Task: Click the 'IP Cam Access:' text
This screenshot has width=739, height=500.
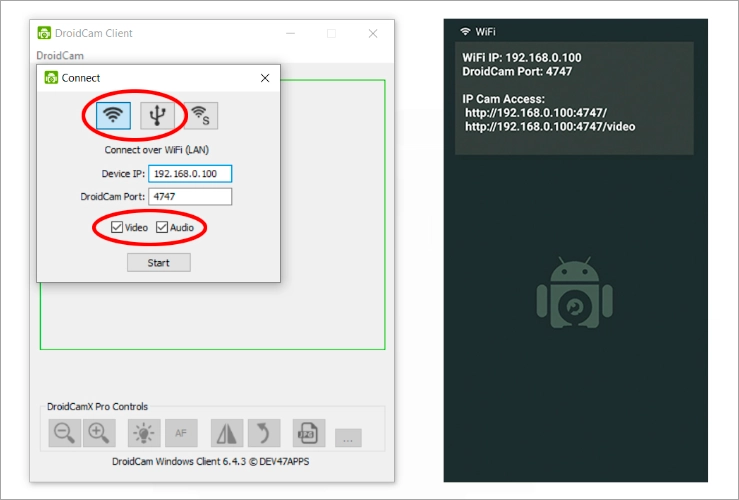Action: tap(503, 99)
